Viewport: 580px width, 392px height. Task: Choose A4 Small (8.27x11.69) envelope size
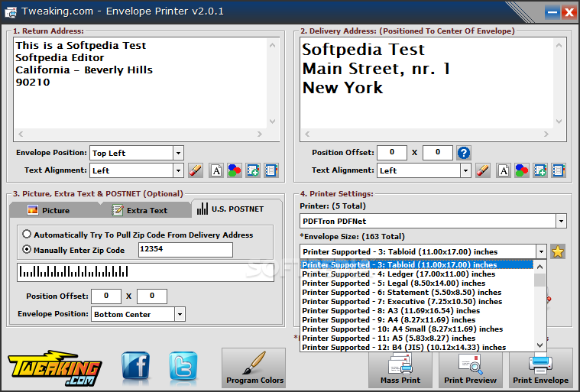(417, 329)
